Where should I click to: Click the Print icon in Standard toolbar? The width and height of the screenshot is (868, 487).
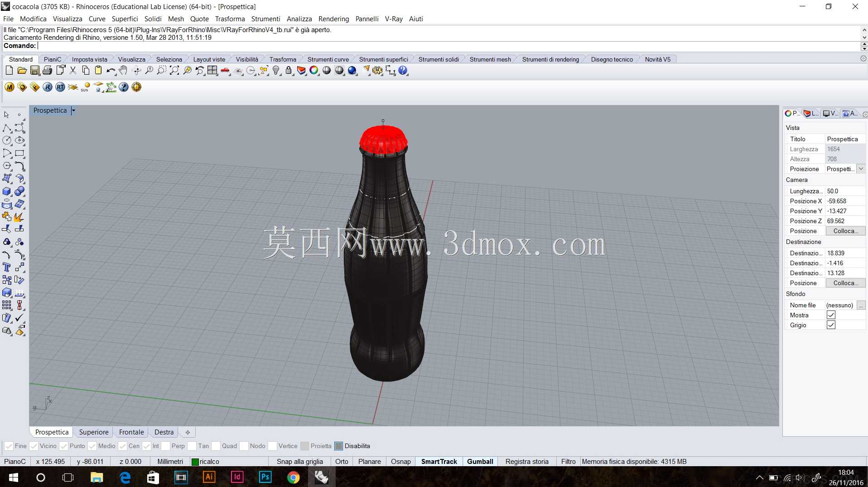[x=47, y=71]
